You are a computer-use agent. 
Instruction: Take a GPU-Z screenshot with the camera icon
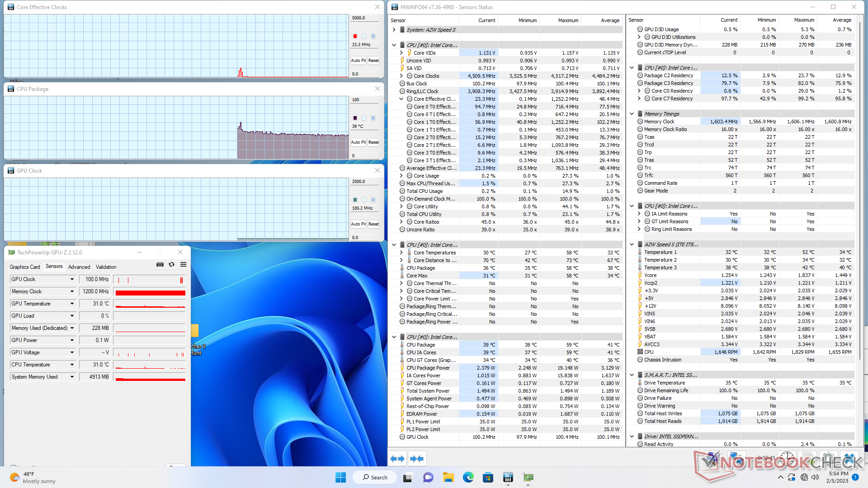[160, 265]
